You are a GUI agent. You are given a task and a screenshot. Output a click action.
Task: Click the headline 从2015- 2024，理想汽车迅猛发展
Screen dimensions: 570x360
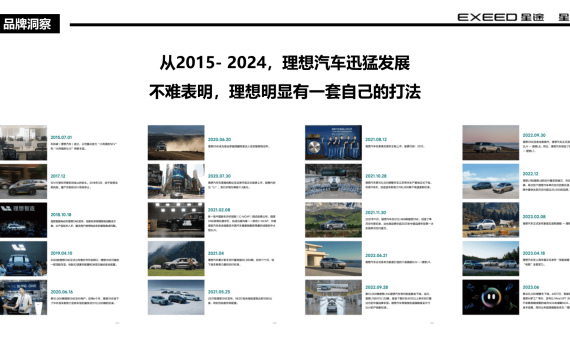pos(285,63)
